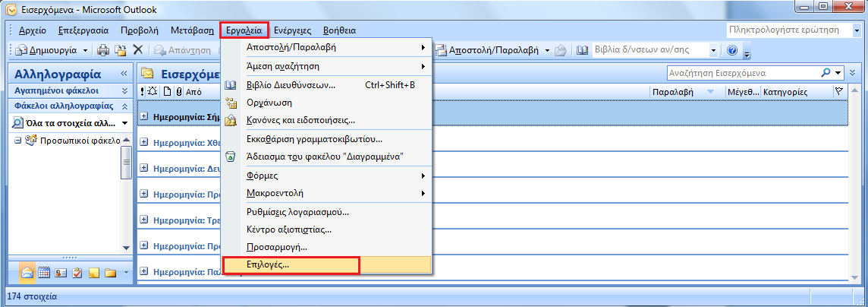868x307 pixels.
Task: Open Folder List from navigation pane icons
Action: point(111,272)
